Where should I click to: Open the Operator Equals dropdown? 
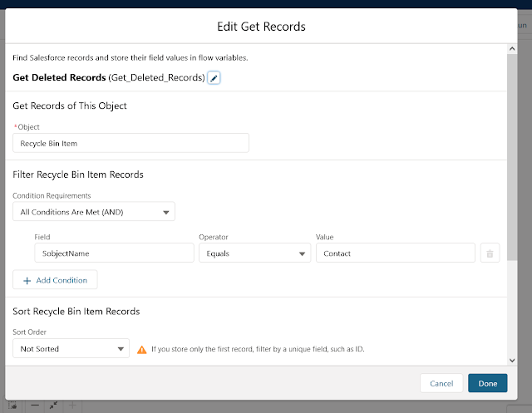[x=255, y=253]
